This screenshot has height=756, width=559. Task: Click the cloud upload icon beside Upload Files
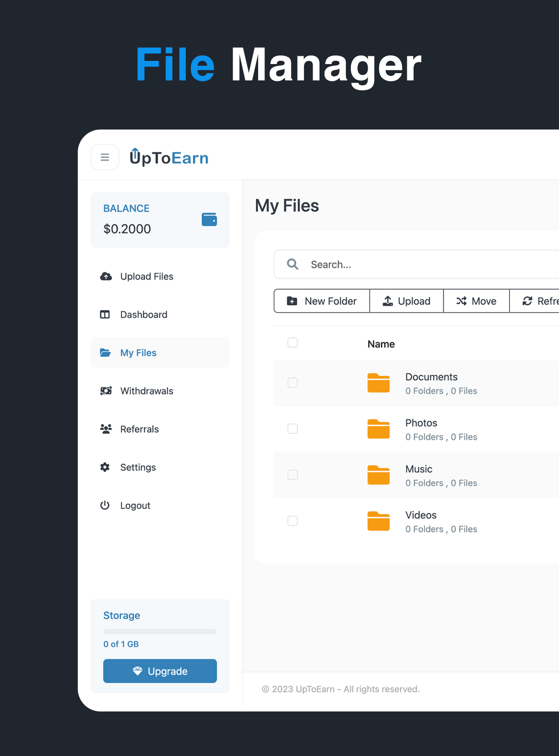pyautogui.click(x=106, y=276)
